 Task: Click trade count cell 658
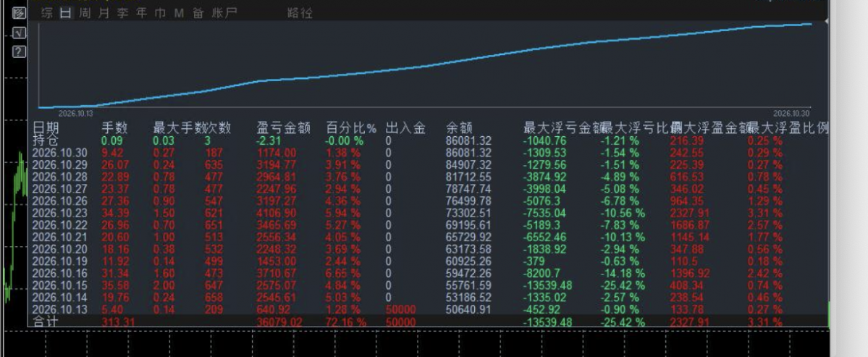point(214,297)
